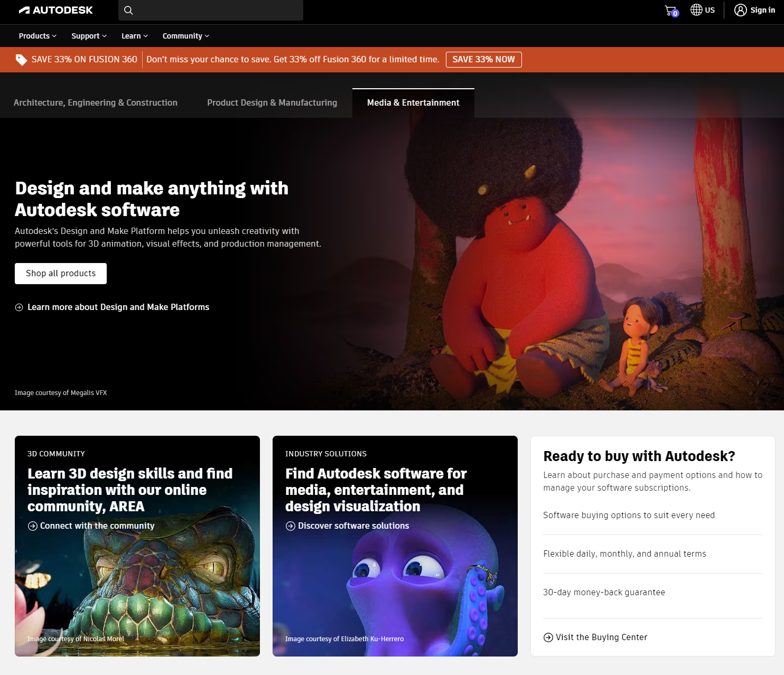784x675 pixels.
Task: Follow the Connect with the community link
Action: [x=97, y=526]
